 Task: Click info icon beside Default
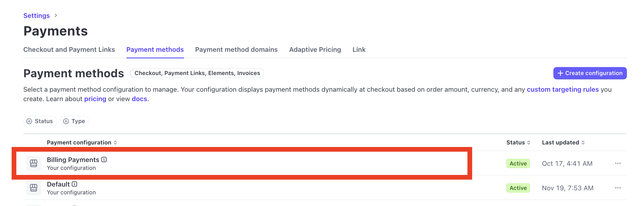pos(74,184)
